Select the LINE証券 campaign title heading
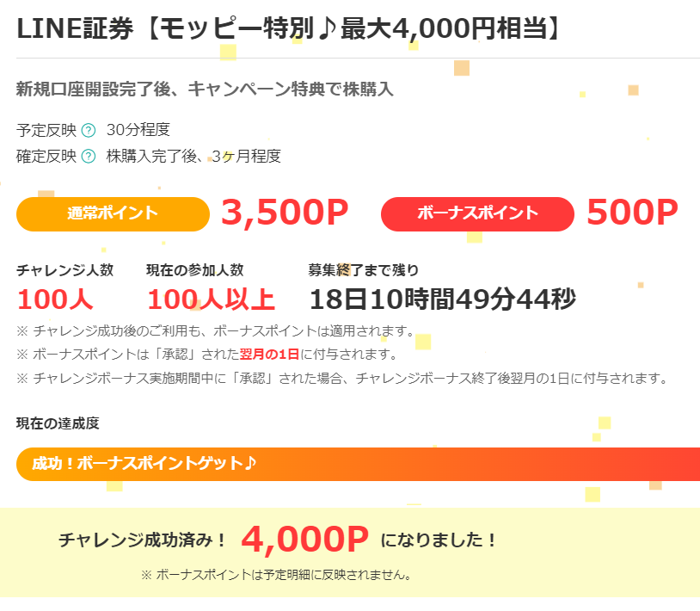700x611 pixels. pyautogui.click(x=288, y=29)
